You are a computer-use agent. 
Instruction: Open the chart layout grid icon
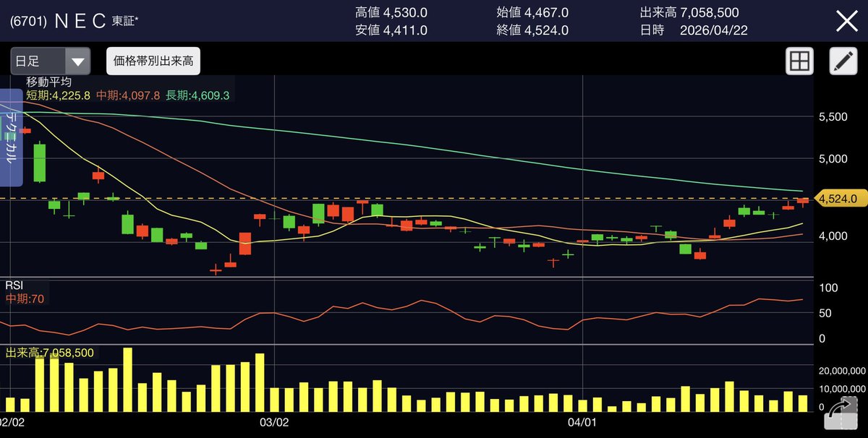click(800, 61)
